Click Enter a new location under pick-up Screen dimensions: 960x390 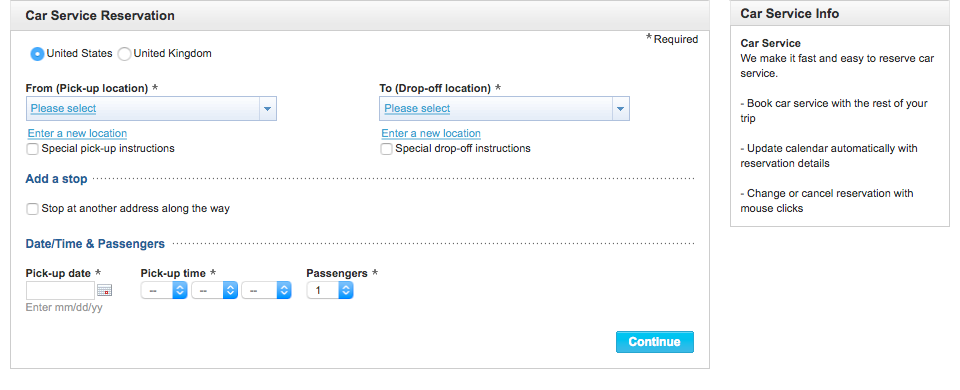point(77,133)
